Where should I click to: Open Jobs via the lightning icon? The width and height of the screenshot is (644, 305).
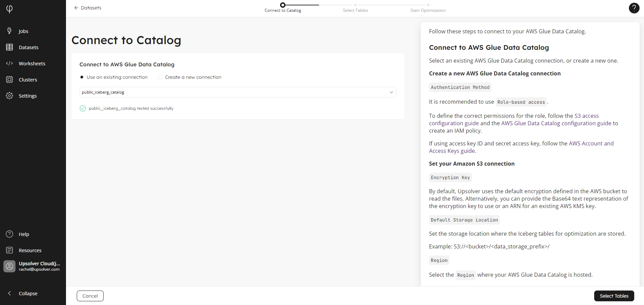click(9, 31)
